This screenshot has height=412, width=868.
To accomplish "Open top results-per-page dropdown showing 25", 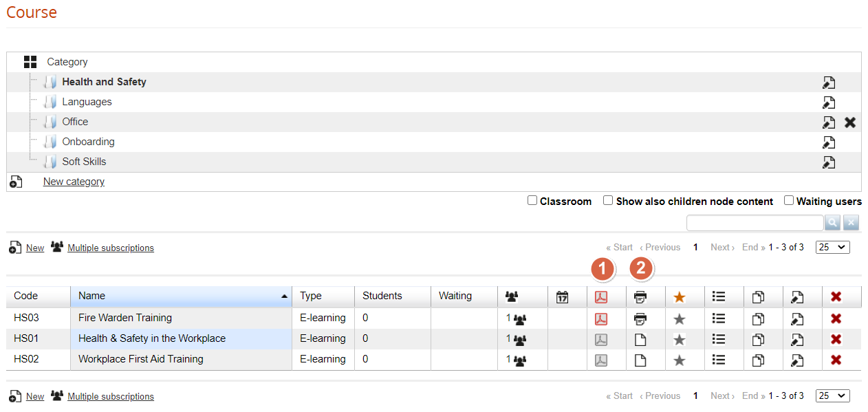I will [832, 248].
